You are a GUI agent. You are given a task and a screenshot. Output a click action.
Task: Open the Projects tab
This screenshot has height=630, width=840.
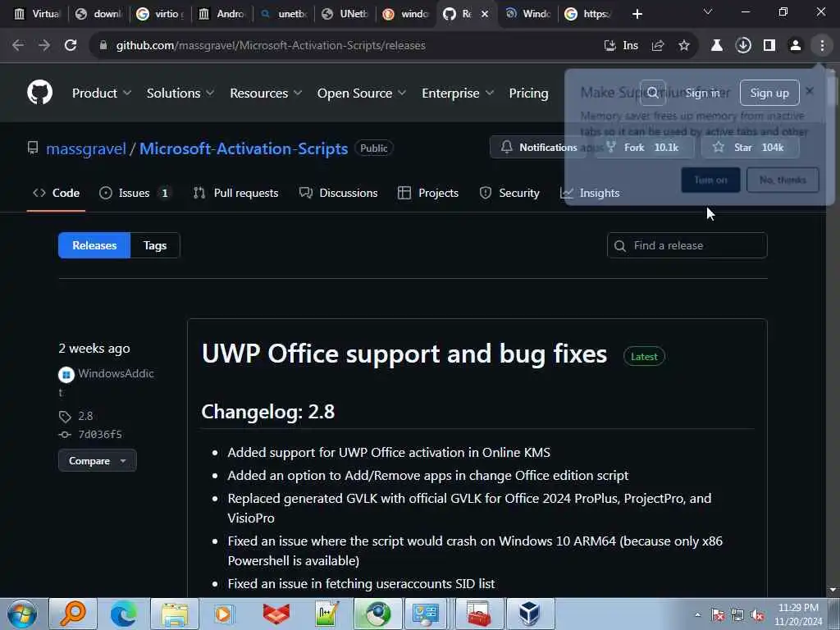tap(428, 193)
